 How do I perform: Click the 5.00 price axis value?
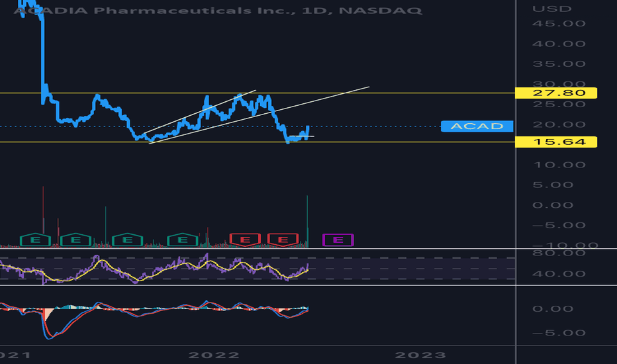[x=553, y=185]
